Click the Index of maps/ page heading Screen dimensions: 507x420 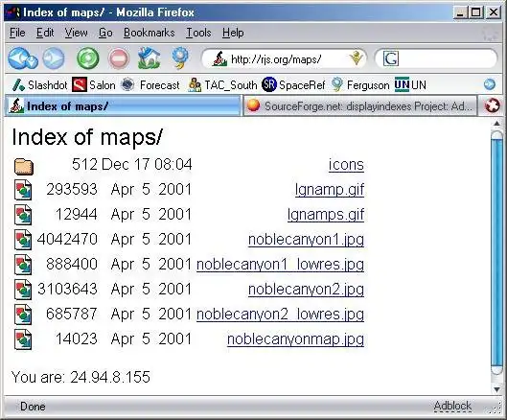(87, 137)
